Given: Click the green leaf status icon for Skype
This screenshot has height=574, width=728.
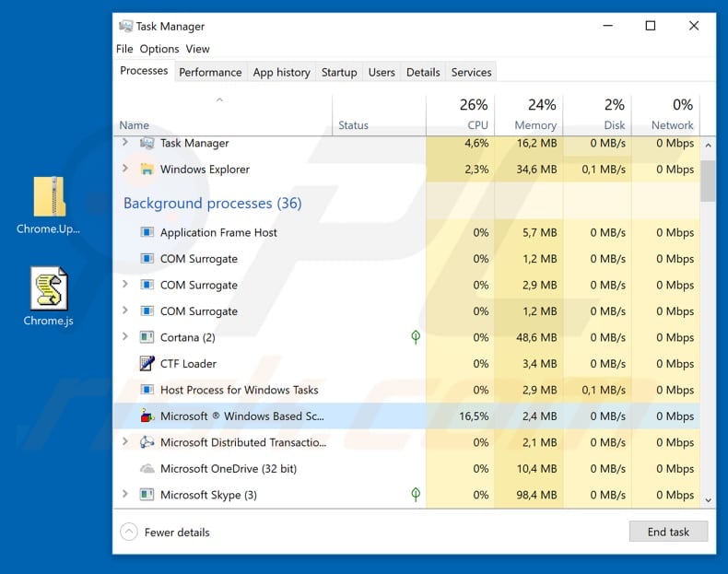Looking at the screenshot, I should (x=416, y=495).
